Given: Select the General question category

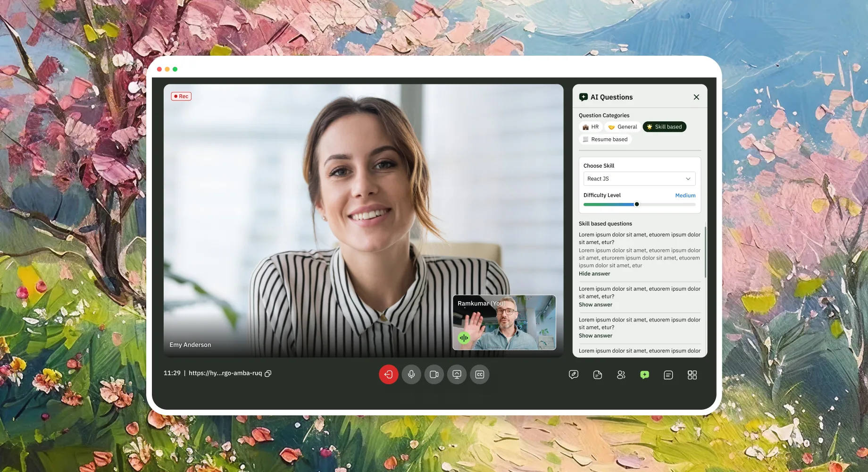Looking at the screenshot, I should coord(623,127).
